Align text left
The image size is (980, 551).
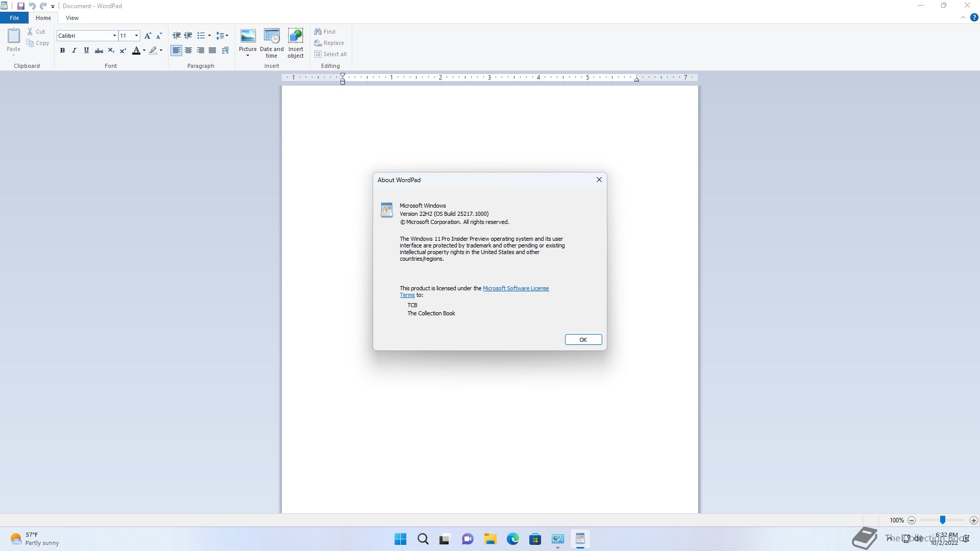(177, 51)
